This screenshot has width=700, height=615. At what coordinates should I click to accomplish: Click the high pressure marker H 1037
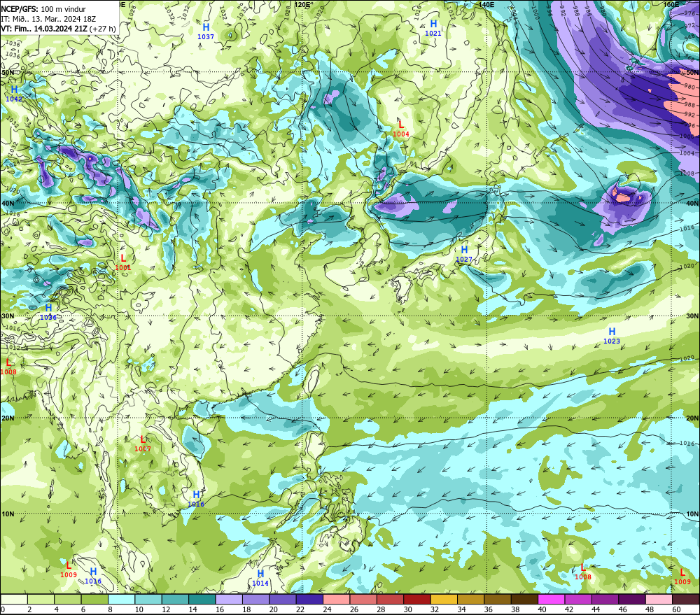206,31
